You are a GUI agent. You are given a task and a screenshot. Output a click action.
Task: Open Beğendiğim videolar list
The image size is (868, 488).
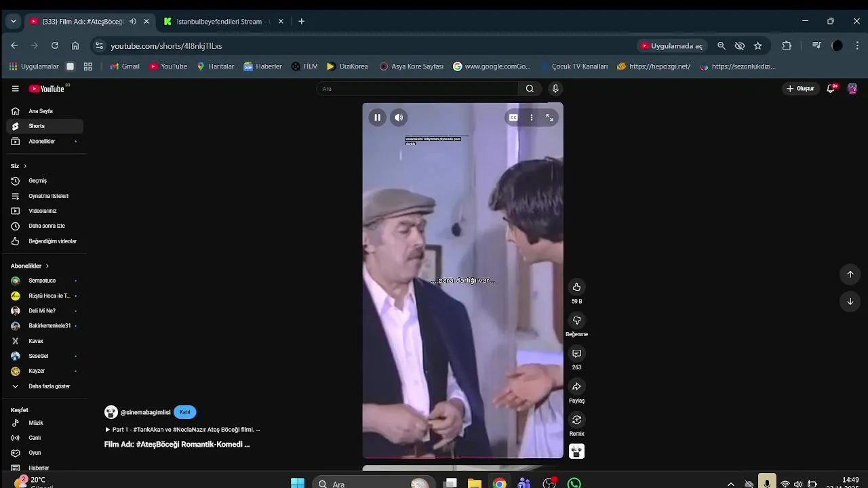(45, 241)
